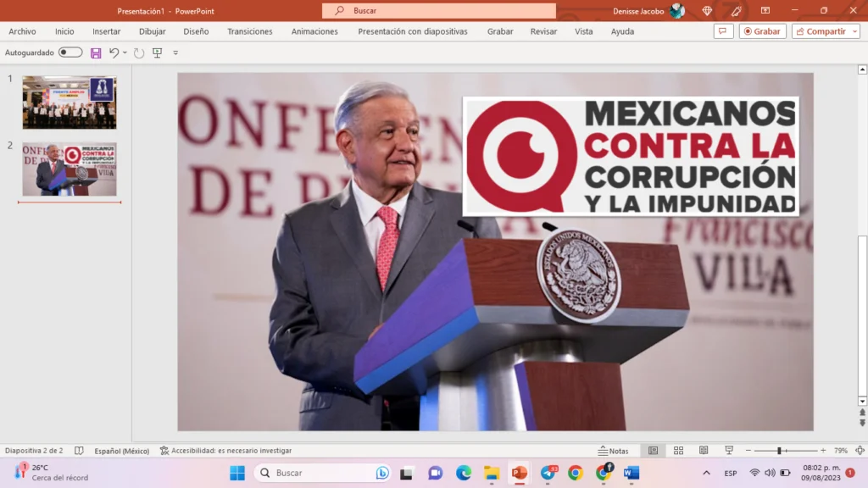This screenshot has height=488, width=868.
Task: Adjust the zoom slider handle
Action: coord(779,451)
